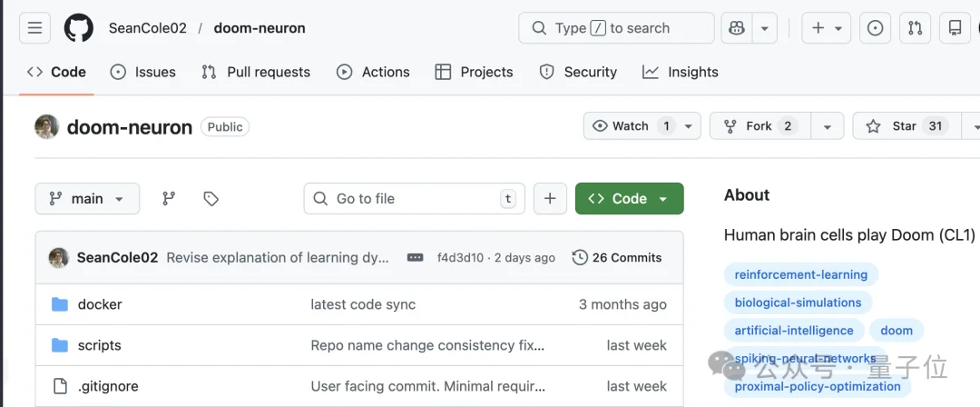The height and width of the screenshot is (407, 980).
Task: Click the plus add file button
Action: coord(550,199)
